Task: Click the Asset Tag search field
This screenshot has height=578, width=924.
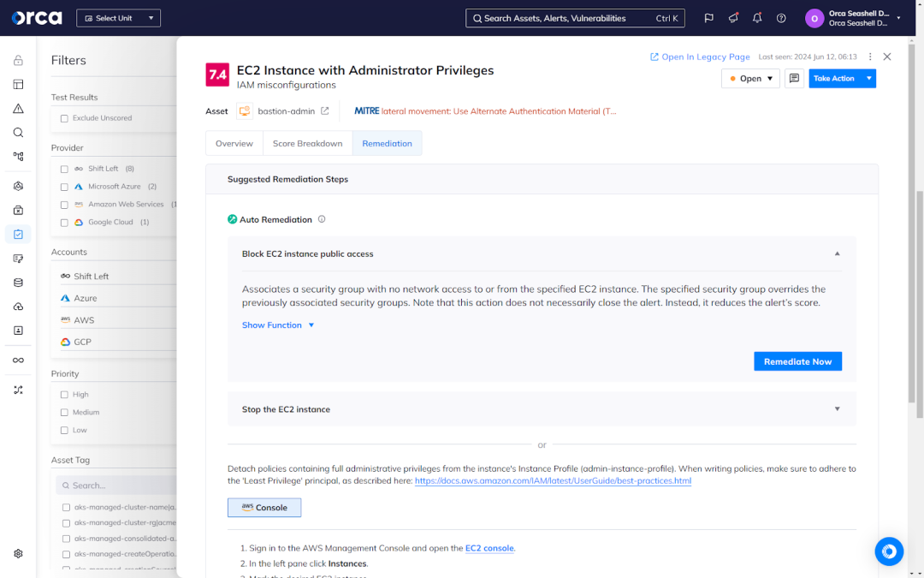Action: pos(116,486)
